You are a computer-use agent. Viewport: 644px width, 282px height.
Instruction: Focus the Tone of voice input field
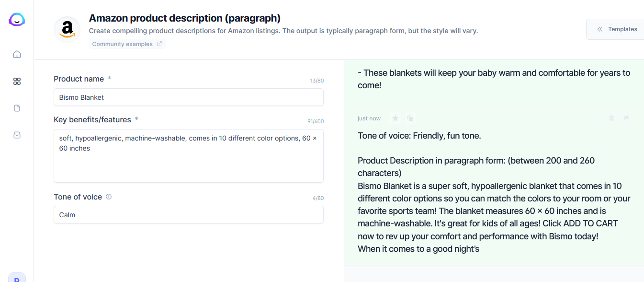pos(188,215)
